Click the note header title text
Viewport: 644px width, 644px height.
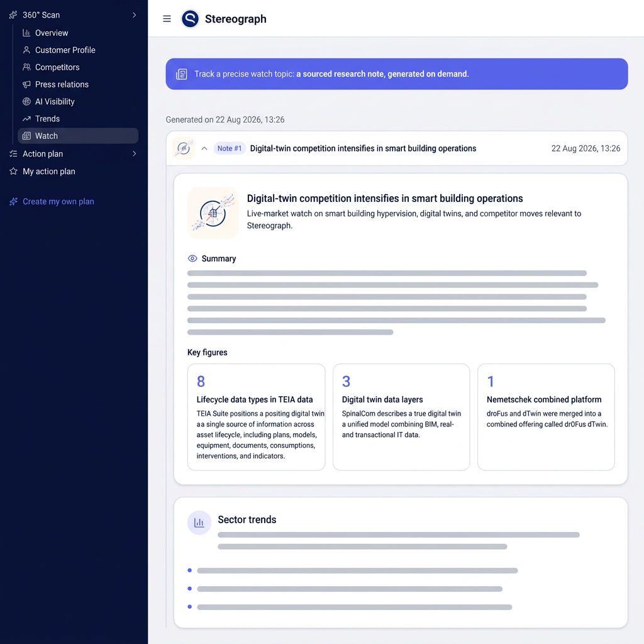363,148
